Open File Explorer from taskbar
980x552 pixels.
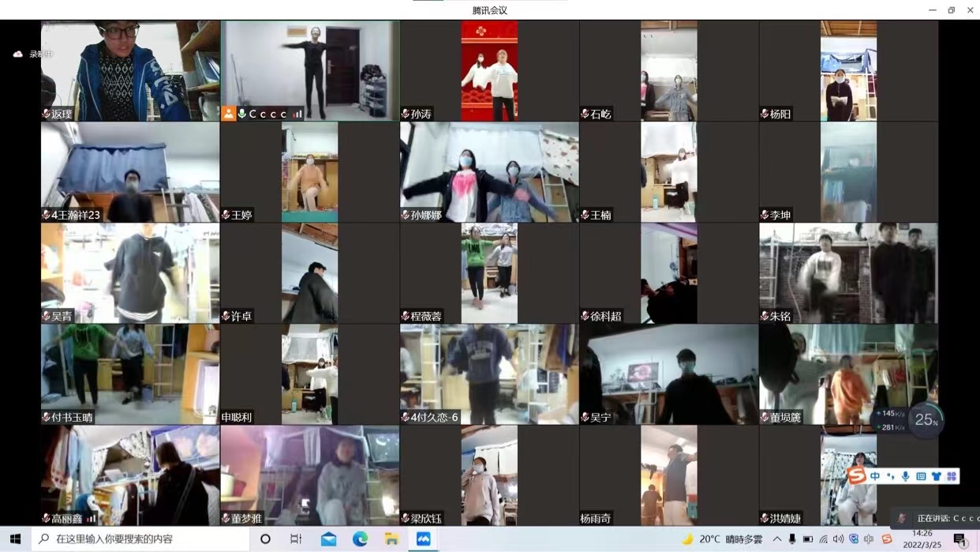tap(391, 539)
